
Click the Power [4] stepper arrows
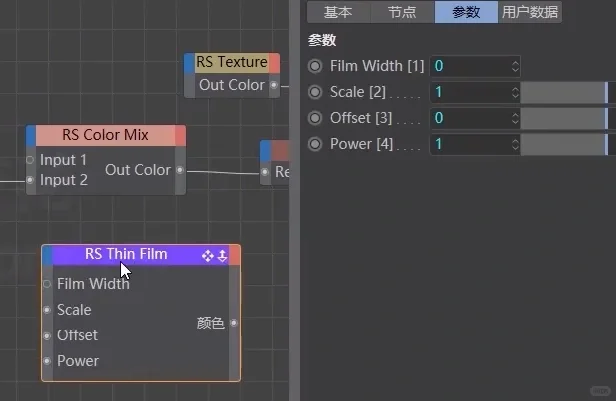coord(515,144)
